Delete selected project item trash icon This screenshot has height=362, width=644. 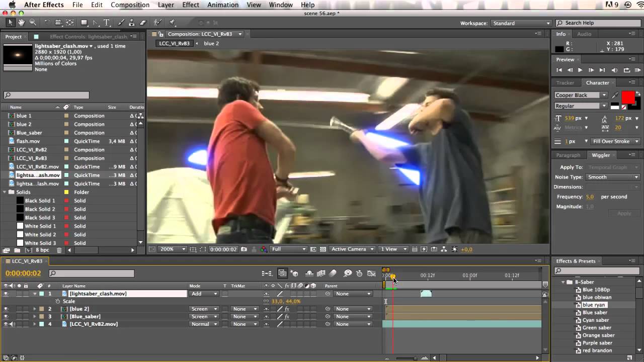tap(59, 250)
